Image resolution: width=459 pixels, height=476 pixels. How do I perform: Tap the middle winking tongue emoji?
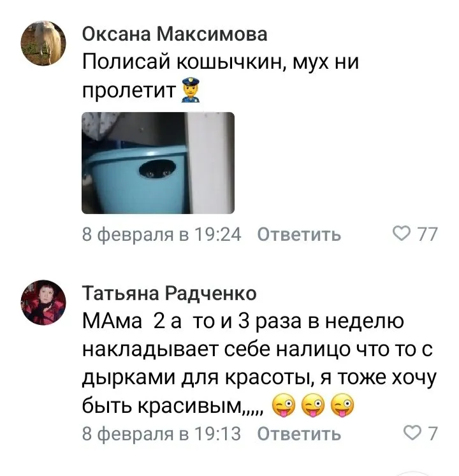point(313,405)
